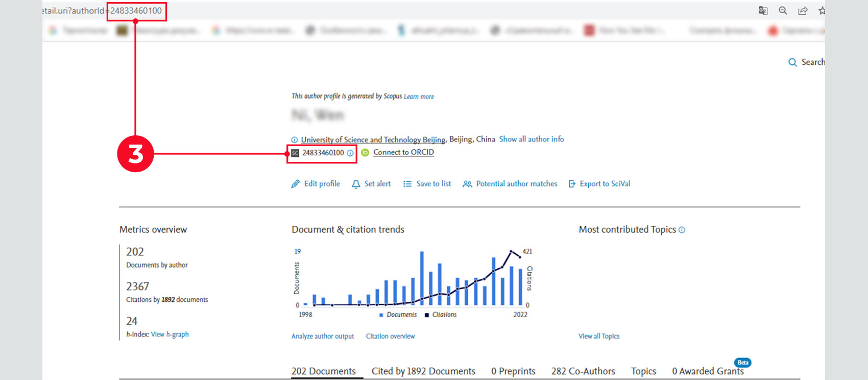Click the bell Set alert icon
This screenshot has height=380, width=868.
pos(356,184)
